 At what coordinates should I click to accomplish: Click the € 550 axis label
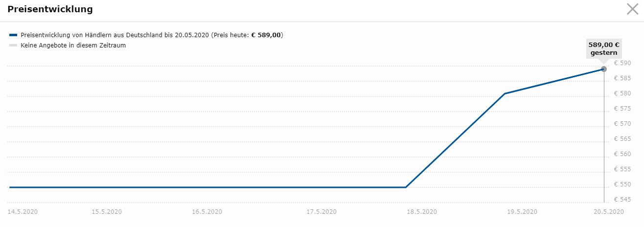(x=622, y=184)
